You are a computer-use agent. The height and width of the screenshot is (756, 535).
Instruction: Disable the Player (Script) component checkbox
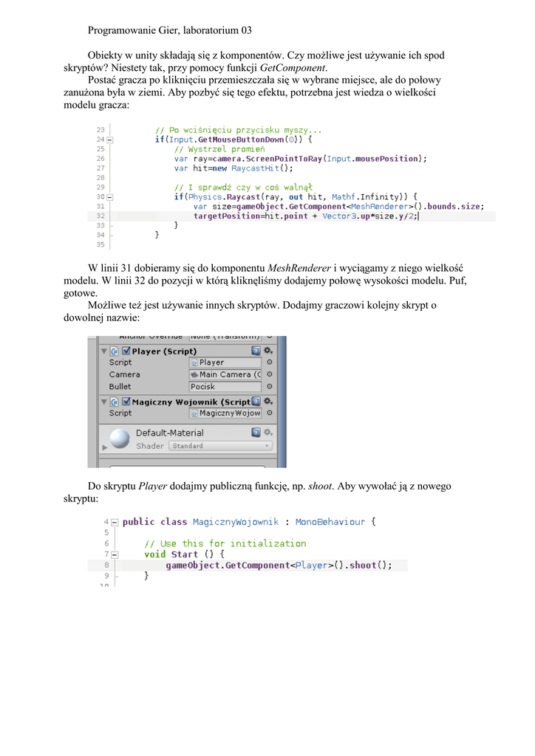pos(126,351)
